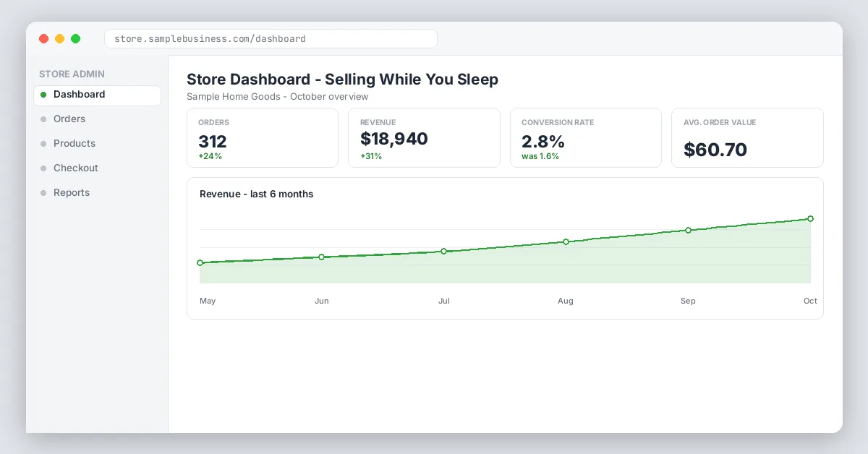
Task: Click the May data point on chart
Action: 200,262
